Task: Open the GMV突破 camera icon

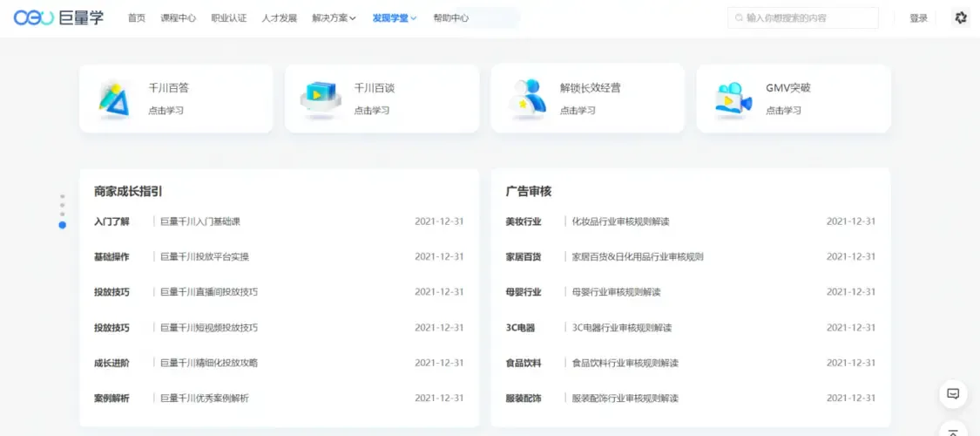Action: click(x=733, y=99)
